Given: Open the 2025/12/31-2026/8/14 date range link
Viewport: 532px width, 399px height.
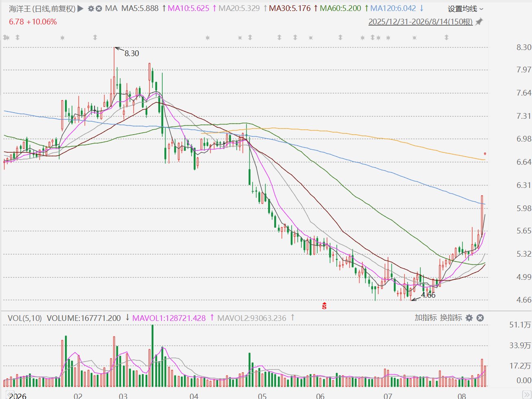Looking at the screenshot, I should pos(421,22).
